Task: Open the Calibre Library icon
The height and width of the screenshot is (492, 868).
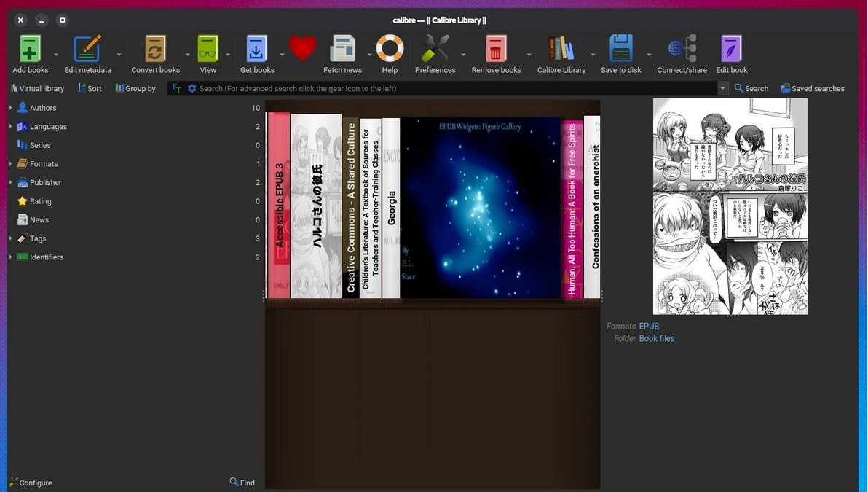Action: (x=561, y=49)
